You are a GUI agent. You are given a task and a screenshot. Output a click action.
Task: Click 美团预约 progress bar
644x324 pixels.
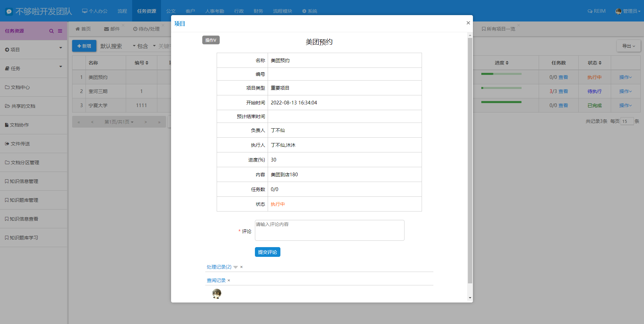pyautogui.click(x=501, y=74)
